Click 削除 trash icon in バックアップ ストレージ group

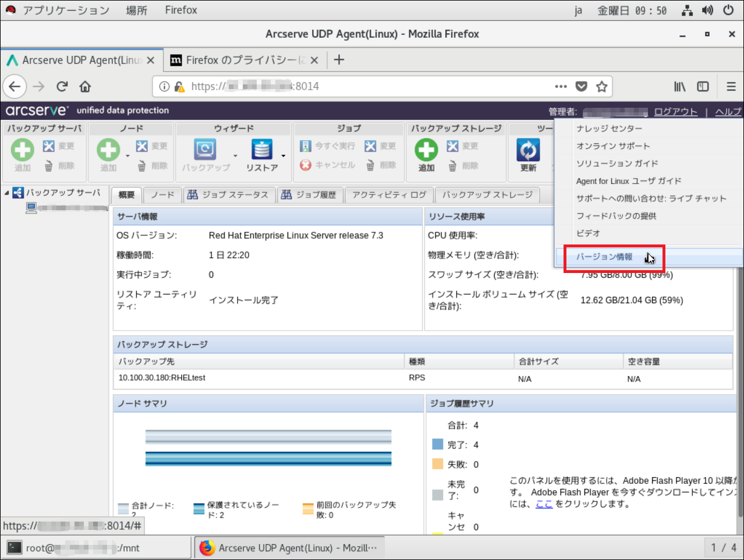(453, 166)
